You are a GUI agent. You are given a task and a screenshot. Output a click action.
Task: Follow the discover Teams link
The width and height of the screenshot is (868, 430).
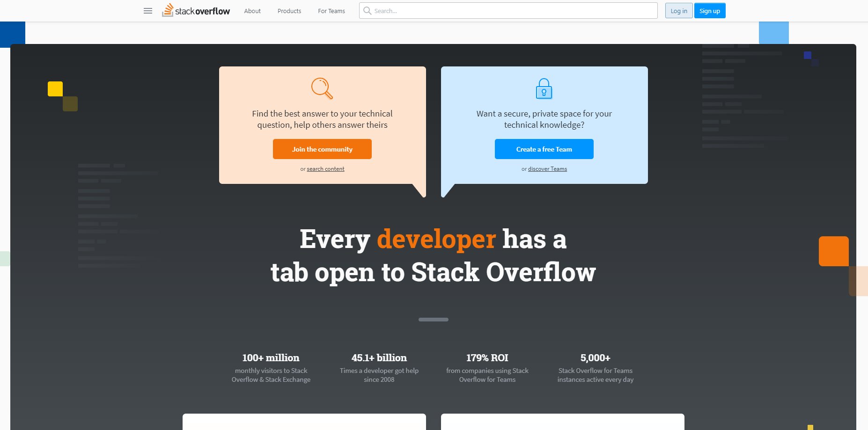click(547, 168)
